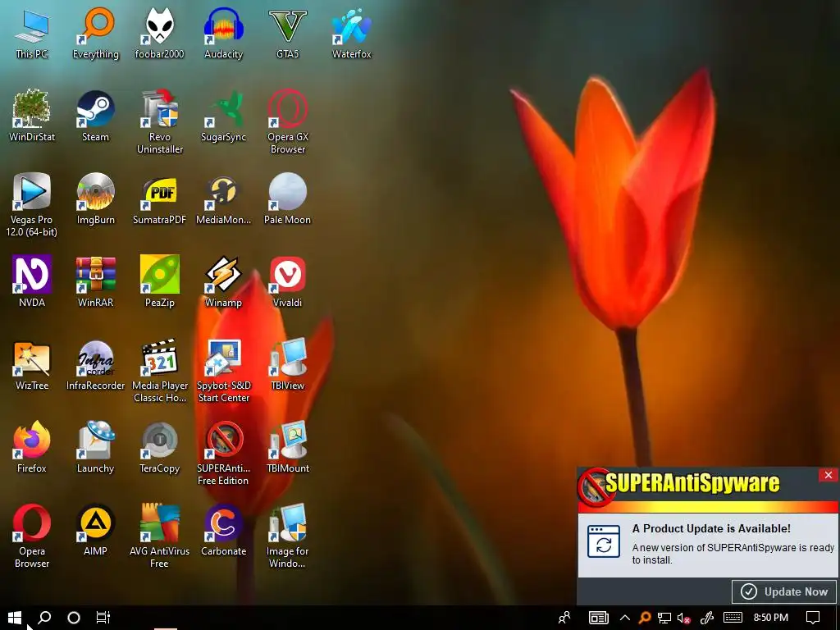840x630 pixels.
Task: Open the Firefox desktop shortcut
Action: click(32, 447)
